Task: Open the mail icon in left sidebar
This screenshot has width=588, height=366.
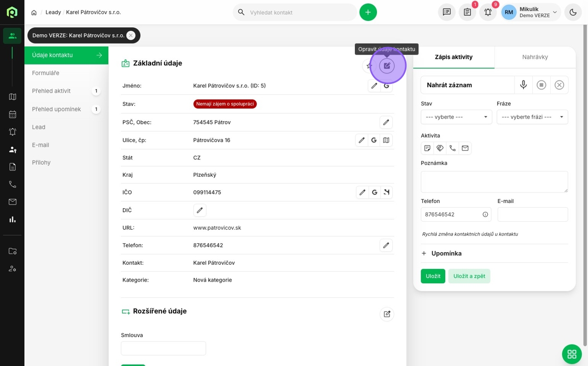Action: point(13,202)
